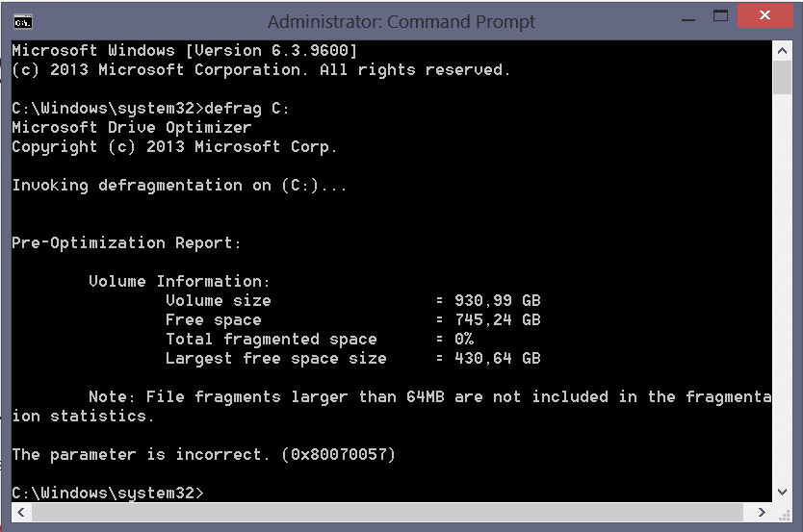Click the horizontal scrollbar right arrow
Image resolution: width=803 pixels, height=532 pixels.
pyautogui.click(x=762, y=512)
